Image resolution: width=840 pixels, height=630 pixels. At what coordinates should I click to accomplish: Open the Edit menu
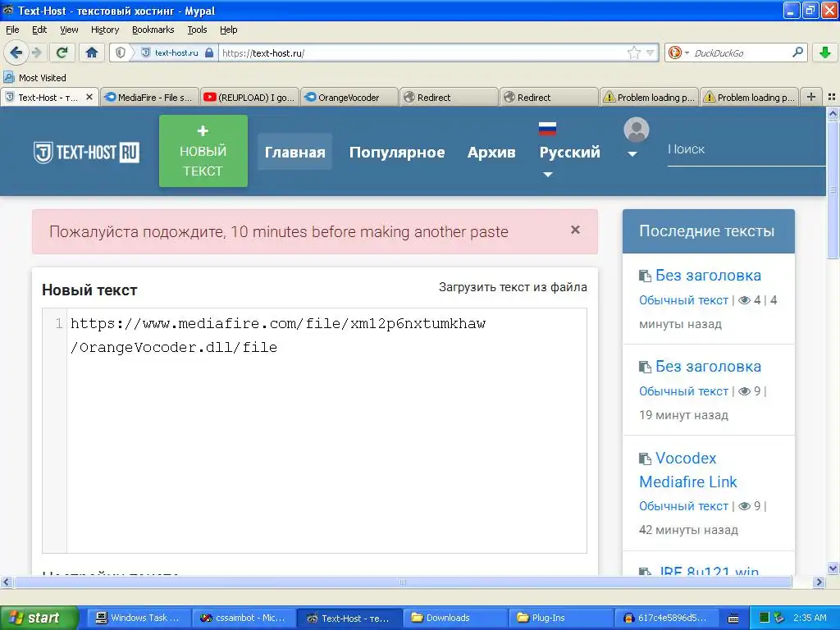(39, 30)
